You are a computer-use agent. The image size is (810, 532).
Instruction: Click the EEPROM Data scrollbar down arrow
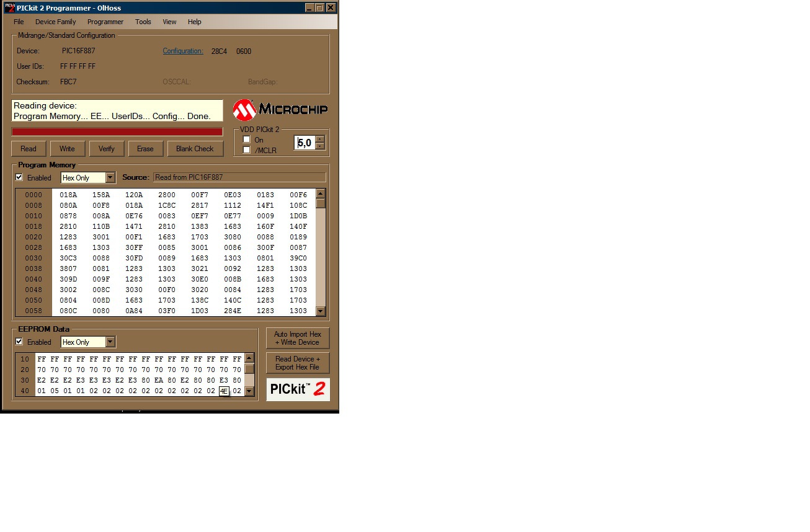pos(249,391)
